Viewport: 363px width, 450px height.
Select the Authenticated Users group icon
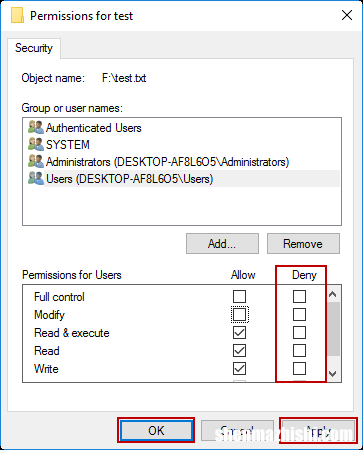click(36, 128)
